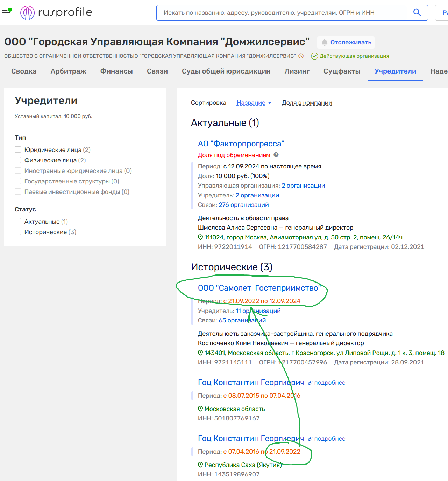Check the Исторические status filter
448x481 pixels.
click(x=18, y=232)
